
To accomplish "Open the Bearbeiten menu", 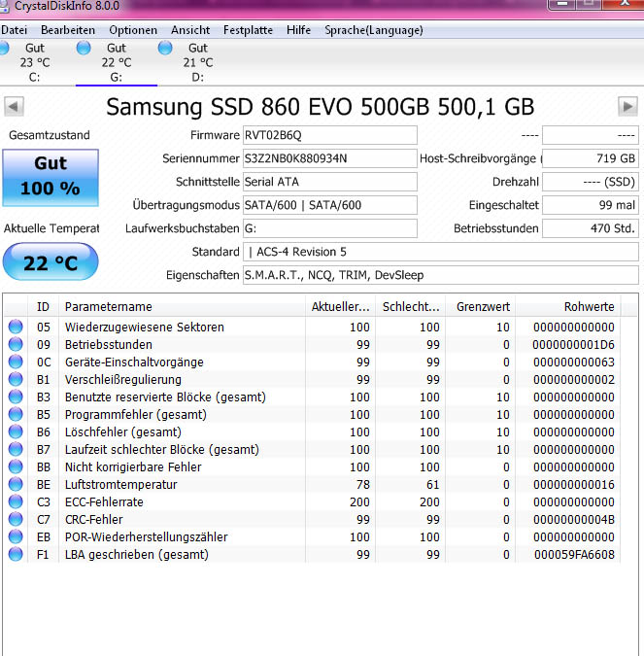I will 68,30.
